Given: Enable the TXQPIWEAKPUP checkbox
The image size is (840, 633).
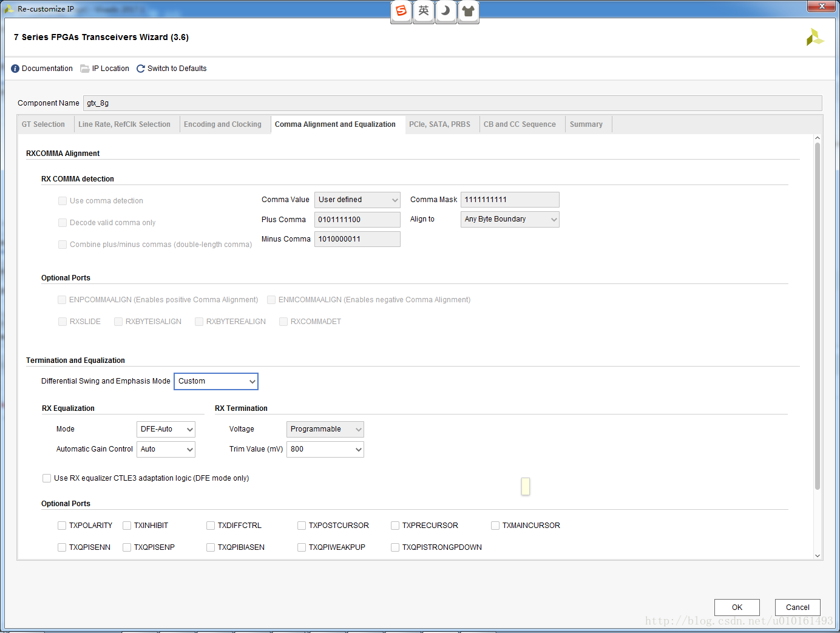Looking at the screenshot, I should pos(302,547).
